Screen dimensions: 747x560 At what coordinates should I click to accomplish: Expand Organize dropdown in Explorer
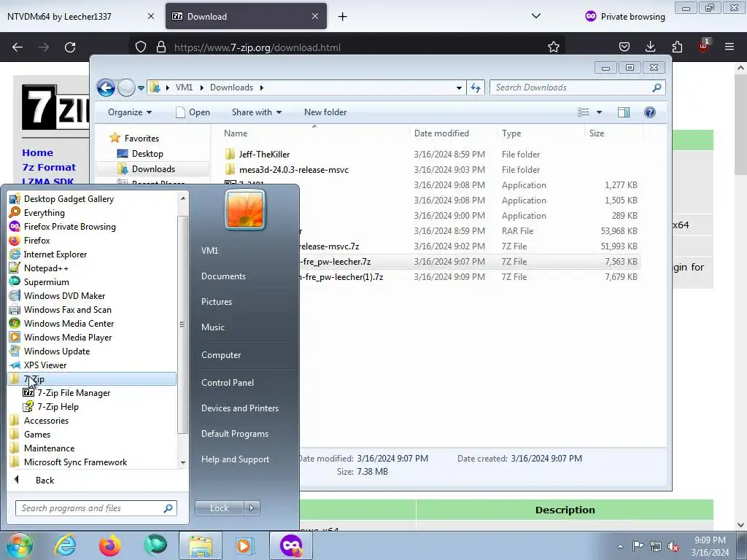(x=130, y=112)
